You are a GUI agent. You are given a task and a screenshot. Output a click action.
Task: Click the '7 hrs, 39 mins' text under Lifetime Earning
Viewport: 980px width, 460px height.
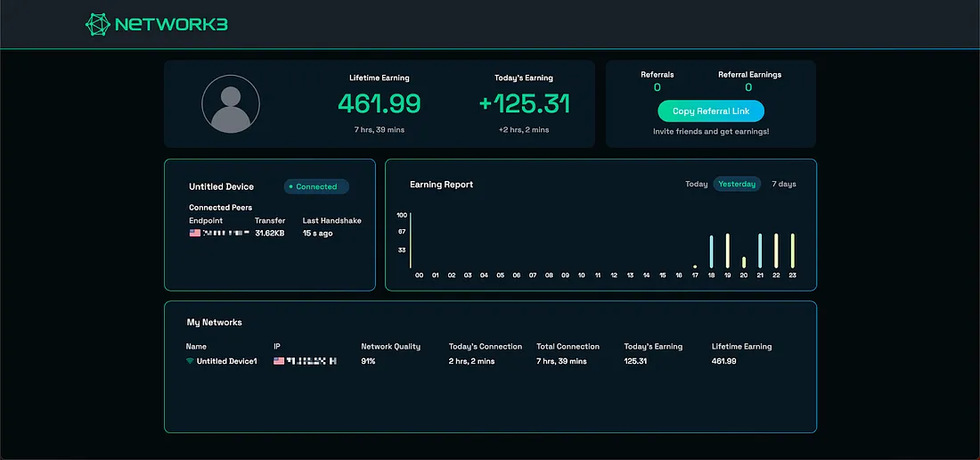pyautogui.click(x=380, y=130)
